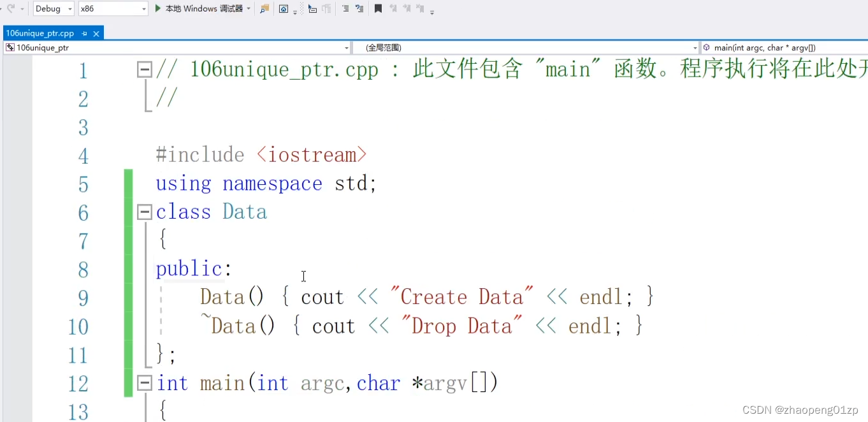Click the comment text on line 1
The width and height of the screenshot is (868, 422).
click(x=512, y=69)
